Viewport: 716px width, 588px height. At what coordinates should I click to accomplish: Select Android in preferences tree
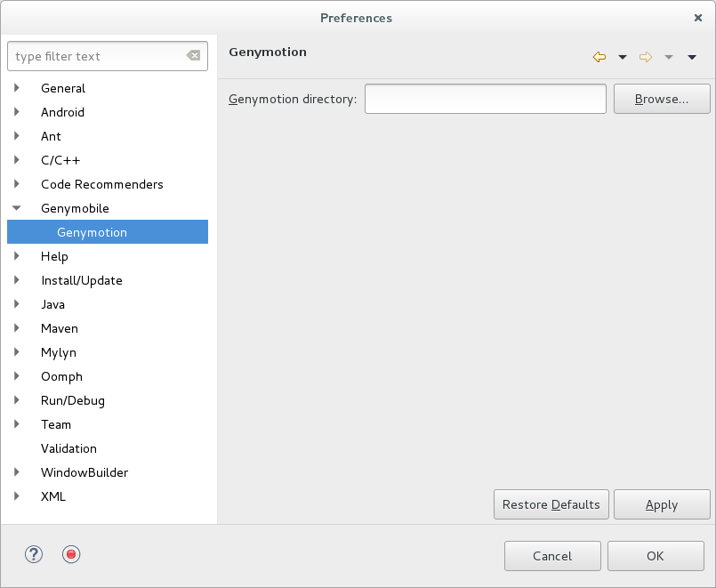62,112
